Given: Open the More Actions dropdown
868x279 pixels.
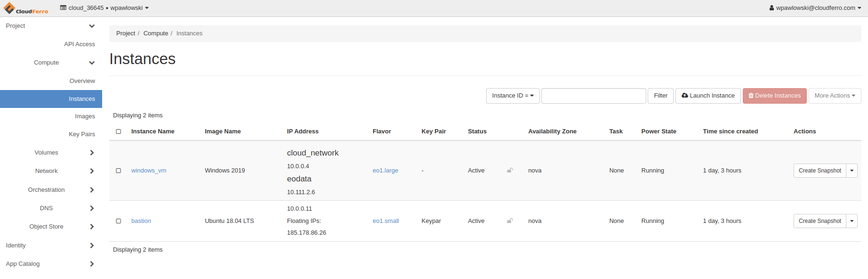Looking at the screenshot, I should tap(835, 96).
